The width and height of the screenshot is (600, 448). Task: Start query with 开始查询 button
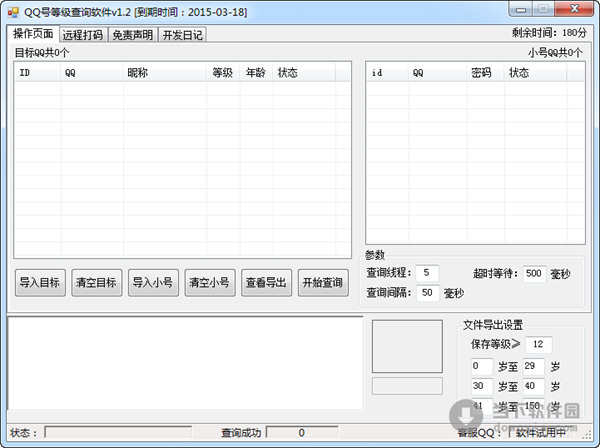323,283
